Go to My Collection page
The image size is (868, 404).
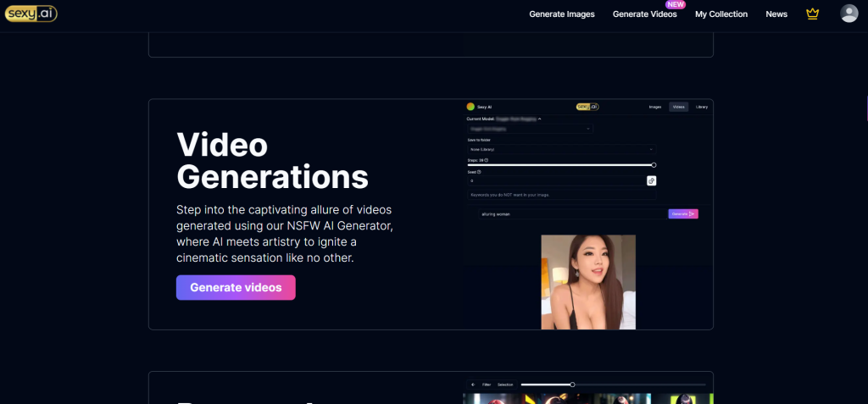click(721, 14)
